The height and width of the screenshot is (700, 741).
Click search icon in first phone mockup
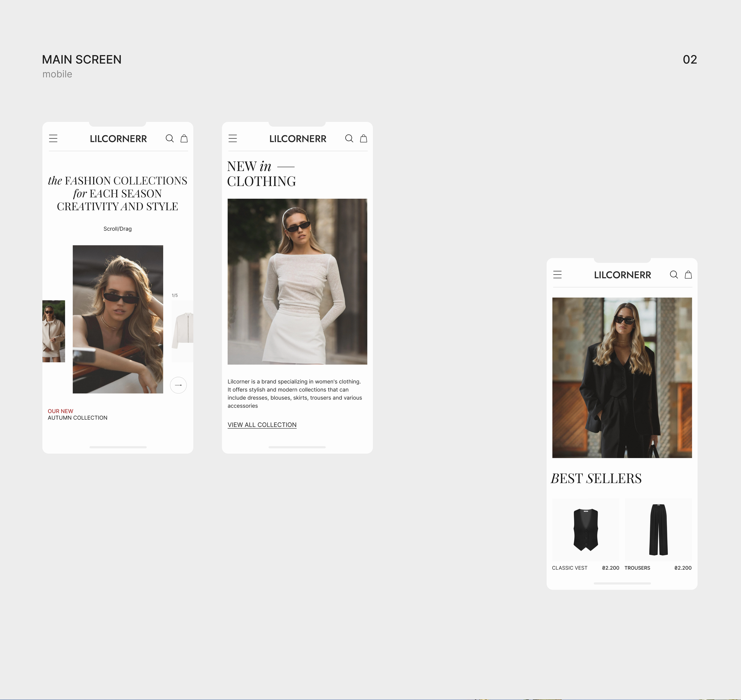click(x=170, y=138)
